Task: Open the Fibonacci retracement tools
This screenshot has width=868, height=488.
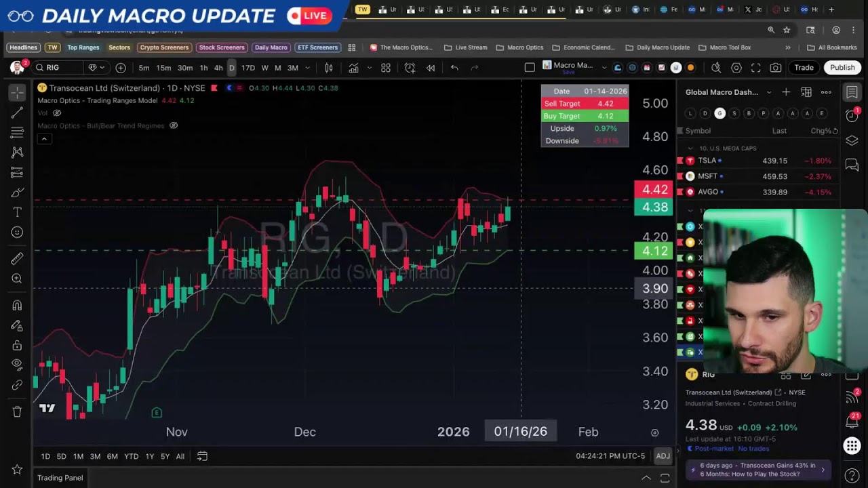Action: 17,132
